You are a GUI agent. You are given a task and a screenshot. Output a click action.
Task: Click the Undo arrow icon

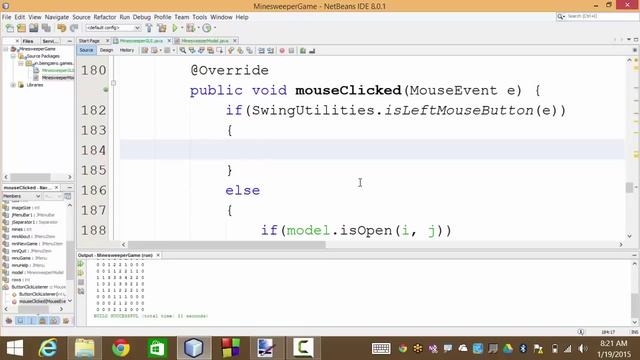[62, 28]
